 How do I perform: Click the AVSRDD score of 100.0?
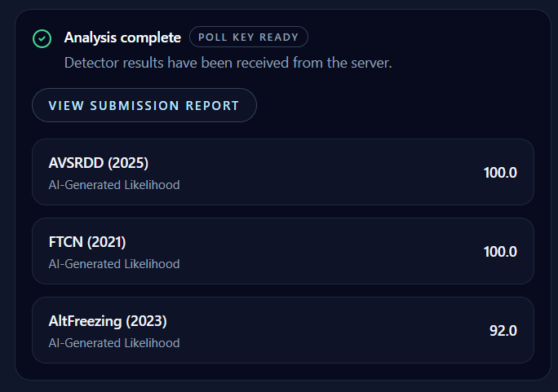[500, 172]
